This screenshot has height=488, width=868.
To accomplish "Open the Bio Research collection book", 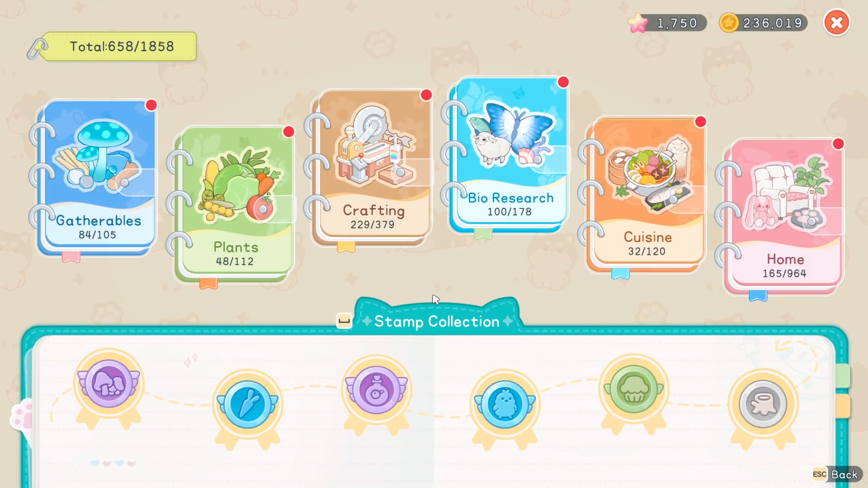I will pyautogui.click(x=509, y=155).
